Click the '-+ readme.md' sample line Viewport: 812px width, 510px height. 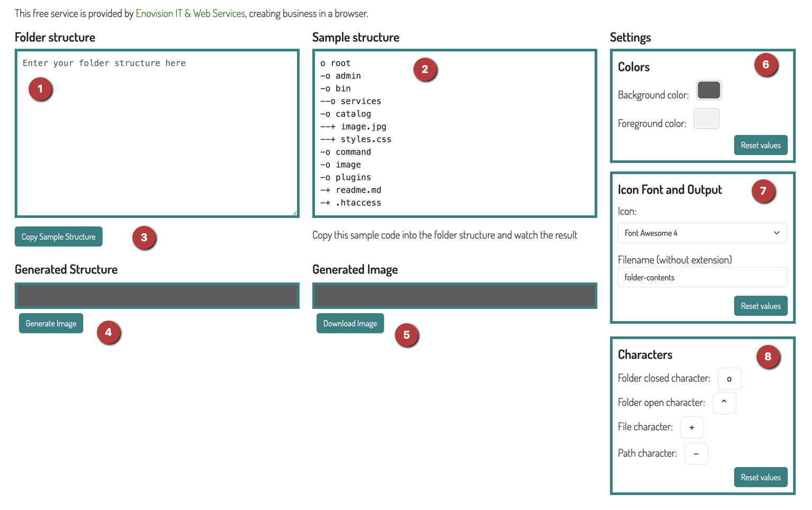point(350,190)
